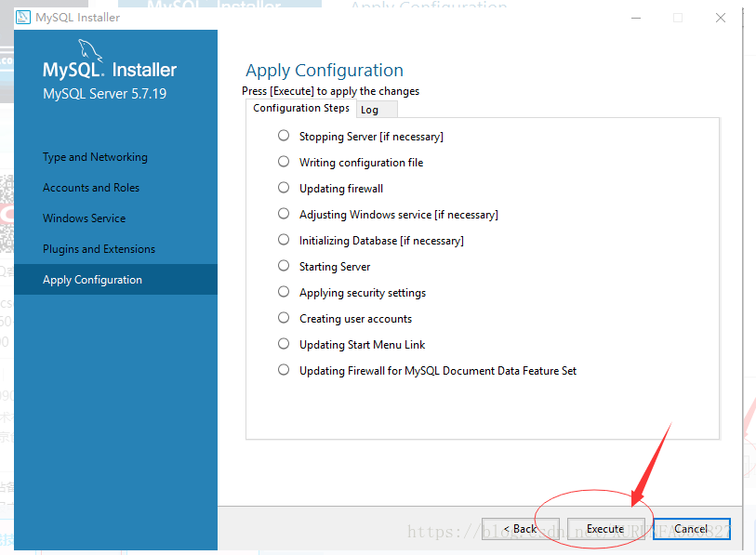Image resolution: width=756 pixels, height=555 pixels.
Task: Select the Applying security settings status circle
Action: pyautogui.click(x=284, y=292)
